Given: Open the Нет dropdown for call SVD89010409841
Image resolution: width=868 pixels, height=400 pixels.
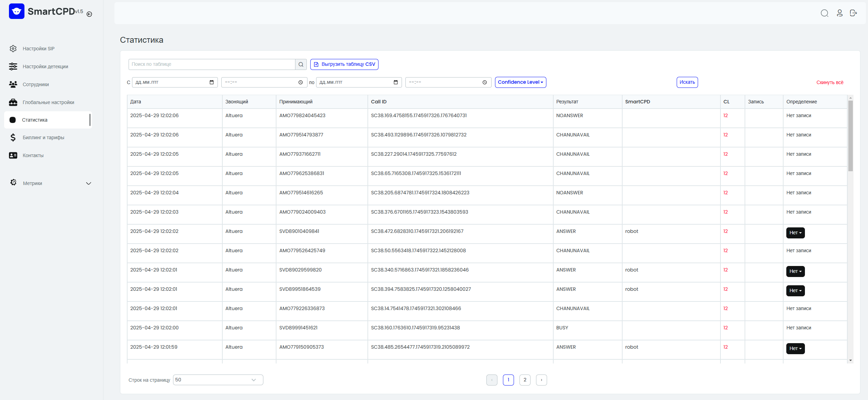Looking at the screenshot, I should click(x=795, y=233).
